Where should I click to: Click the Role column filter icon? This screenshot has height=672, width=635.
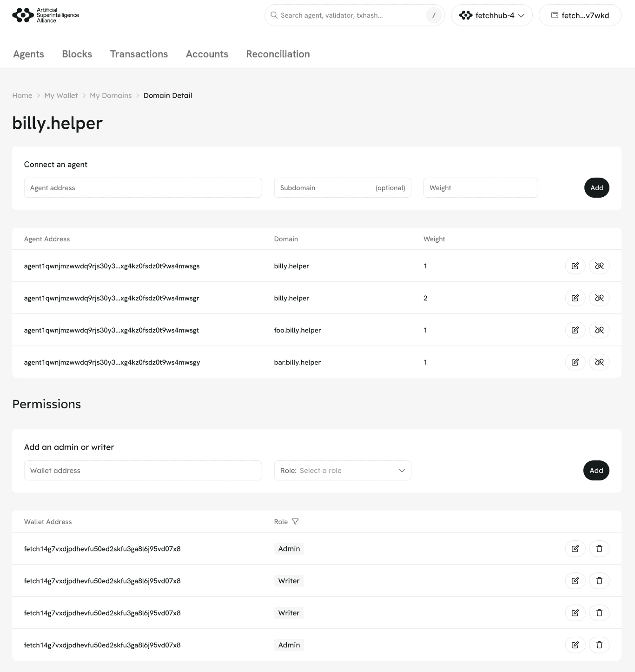pos(295,522)
